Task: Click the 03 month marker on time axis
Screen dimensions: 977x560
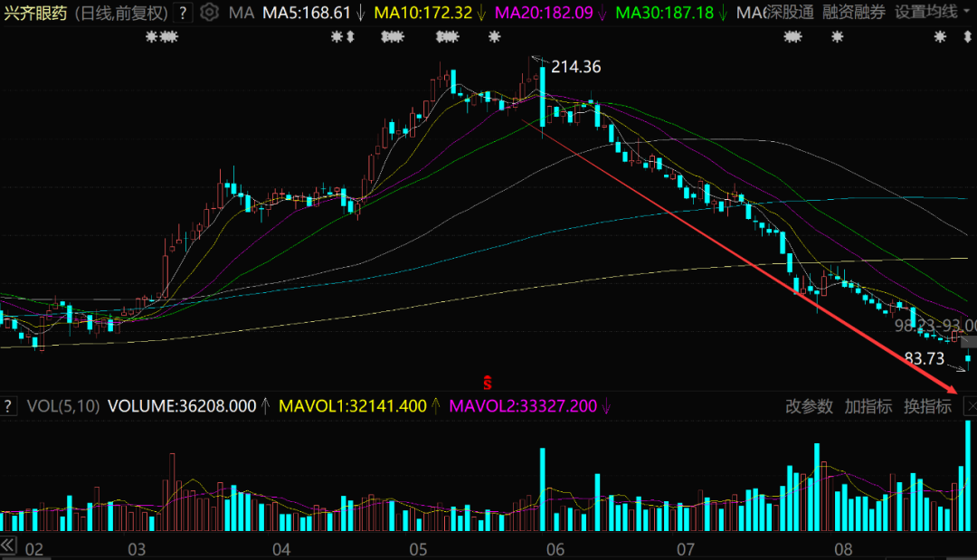Action: pyautogui.click(x=137, y=549)
